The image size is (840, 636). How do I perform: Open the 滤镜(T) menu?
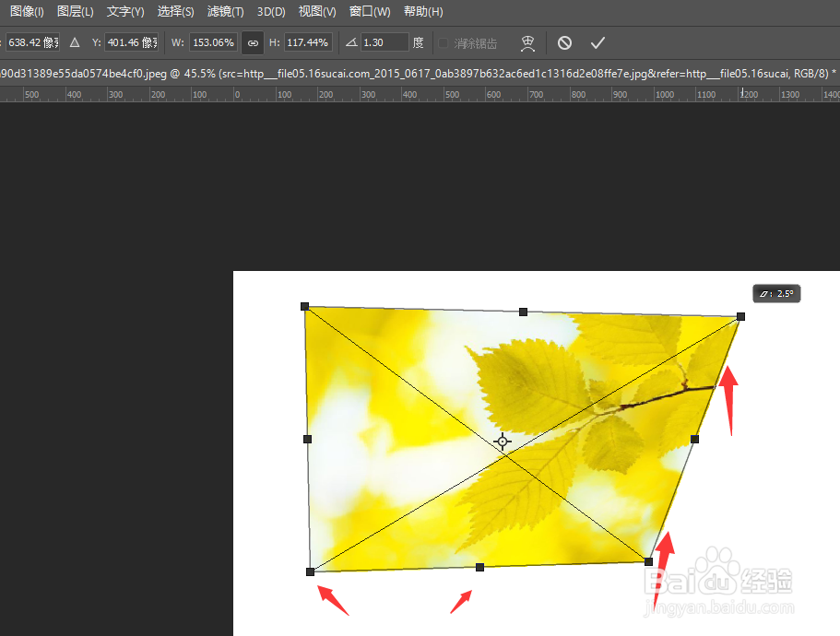[x=226, y=11]
